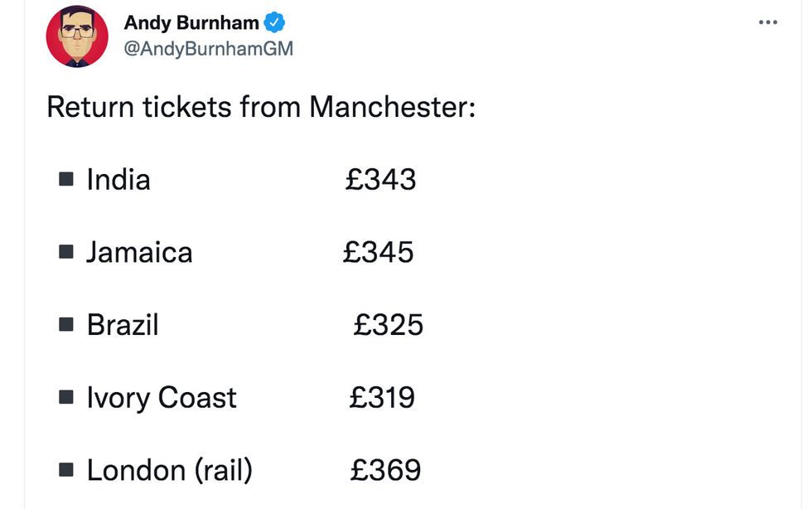This screenshot has height=509, width=812.
Task: Select the Jamaica destination text
Action: [139, 252]
